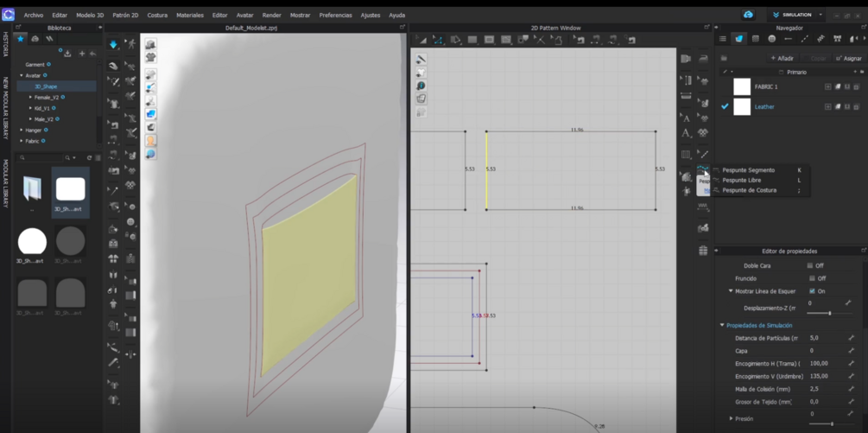Click the CLO application logo
The height and width of the screenshot is (433, 868).
(x=9, y=15)
